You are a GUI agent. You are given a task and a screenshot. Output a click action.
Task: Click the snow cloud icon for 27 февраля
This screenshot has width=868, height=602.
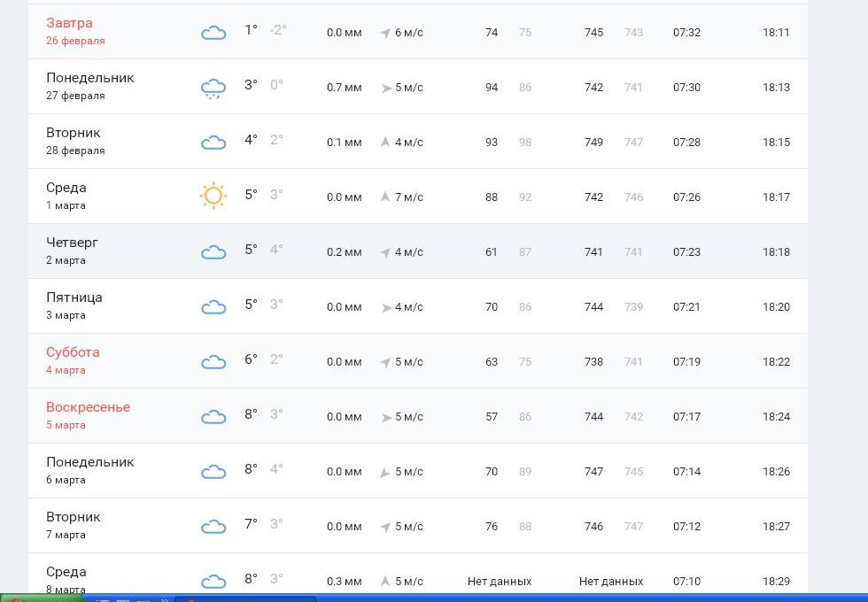click(213, 88)
